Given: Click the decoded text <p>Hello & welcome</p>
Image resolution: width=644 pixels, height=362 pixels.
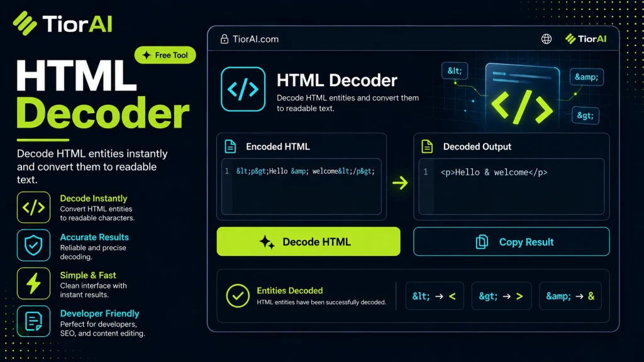Looking at the screenshot, I should pyautogui.click(x=494, y=172).
